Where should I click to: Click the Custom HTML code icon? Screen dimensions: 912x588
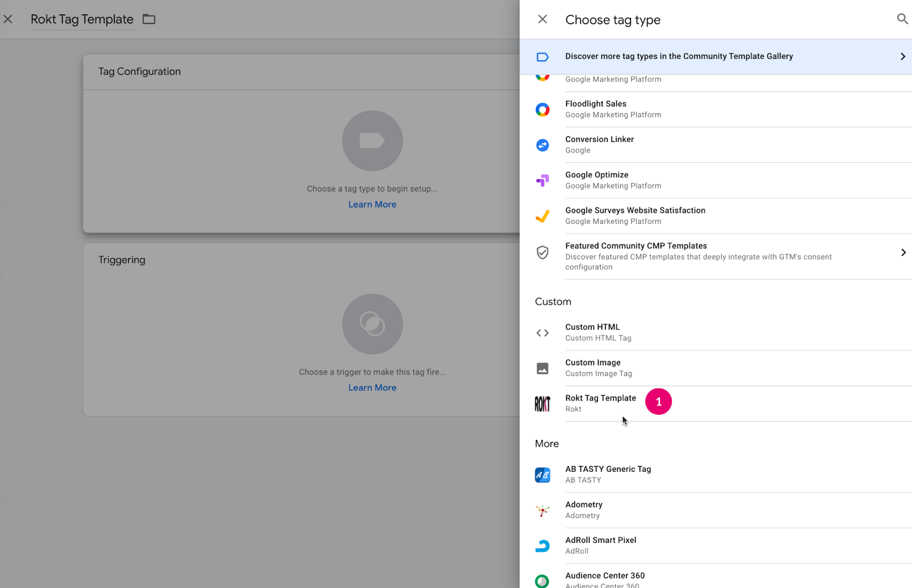click(543, 333)
